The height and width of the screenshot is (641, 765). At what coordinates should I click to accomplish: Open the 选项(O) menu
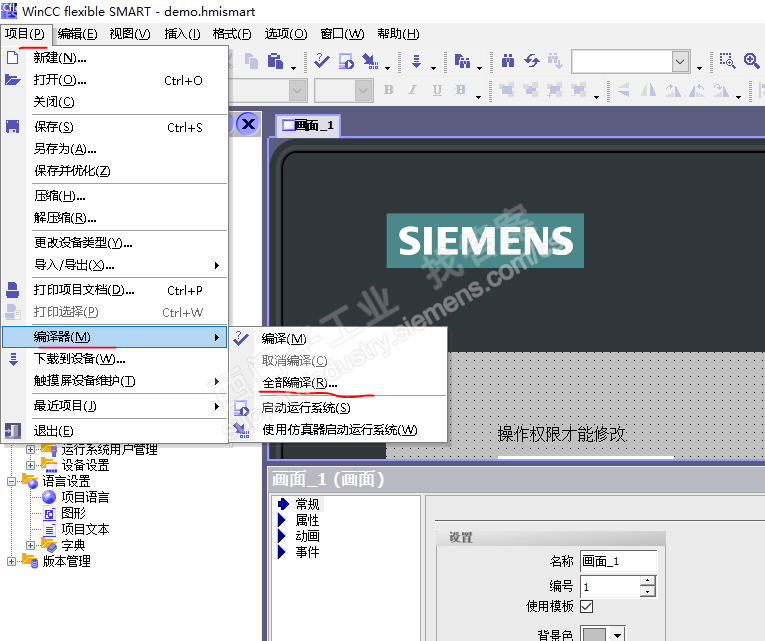[x=285, y=34]
